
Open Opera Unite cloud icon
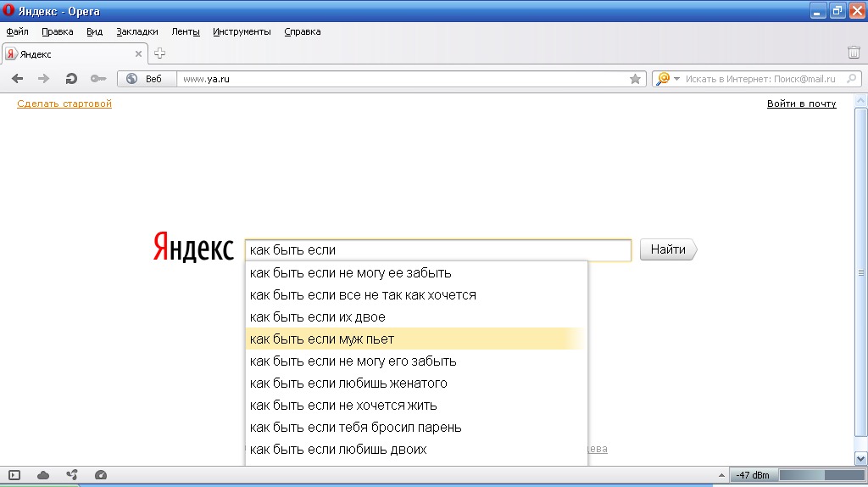[x=43, y=475]
